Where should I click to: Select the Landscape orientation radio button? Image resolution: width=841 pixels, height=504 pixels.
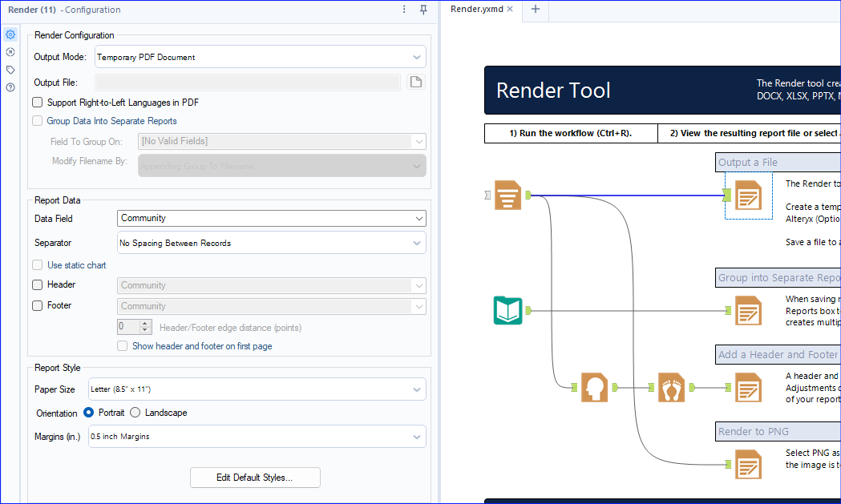[x=135, y=413]
